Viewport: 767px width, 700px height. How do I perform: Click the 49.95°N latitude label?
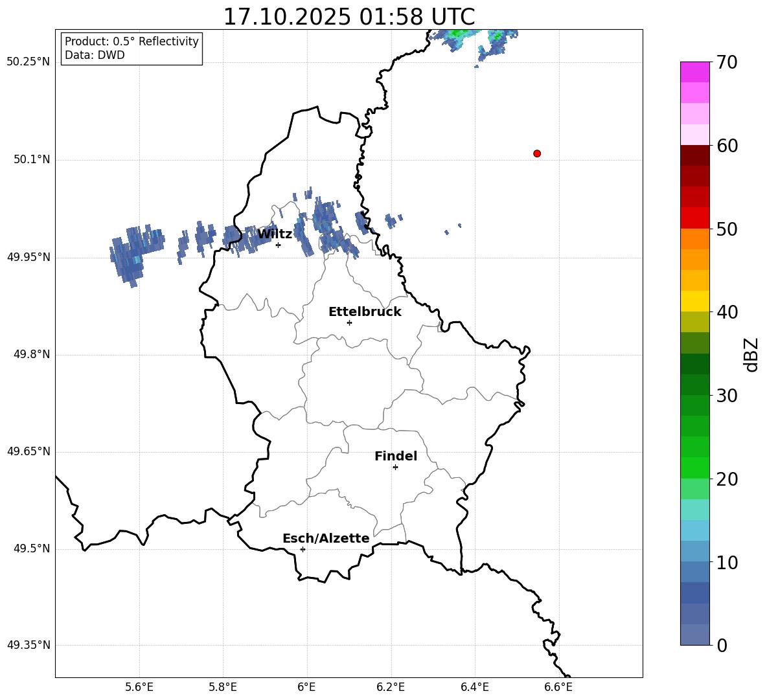click(29, 256)
